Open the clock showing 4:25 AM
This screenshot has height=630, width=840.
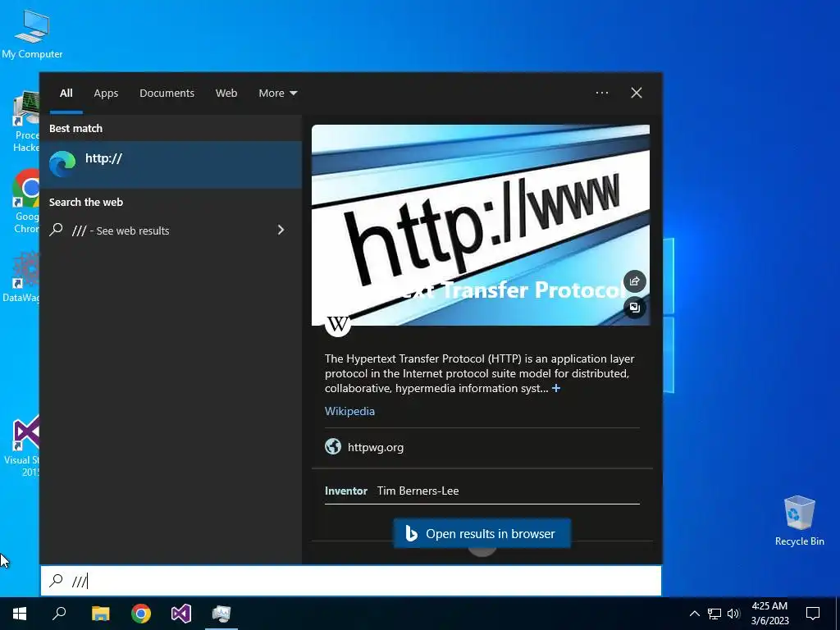pos(769,614)
